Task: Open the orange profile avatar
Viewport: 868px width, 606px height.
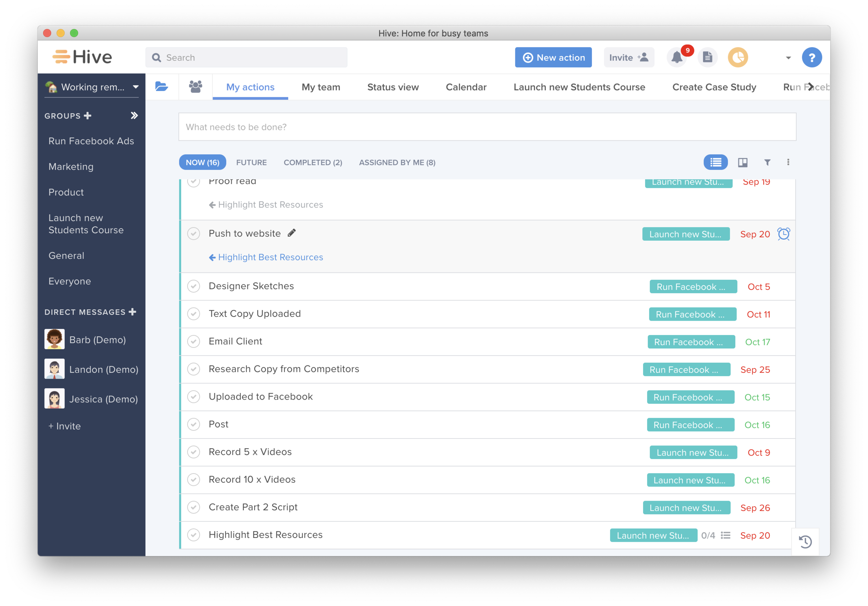Action: click(x=737, y=57)
